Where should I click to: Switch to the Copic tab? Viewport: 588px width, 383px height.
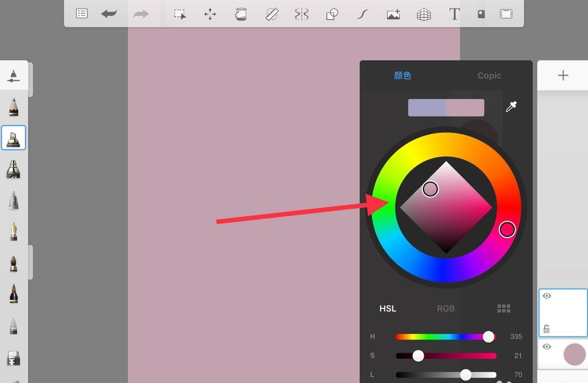489,76
